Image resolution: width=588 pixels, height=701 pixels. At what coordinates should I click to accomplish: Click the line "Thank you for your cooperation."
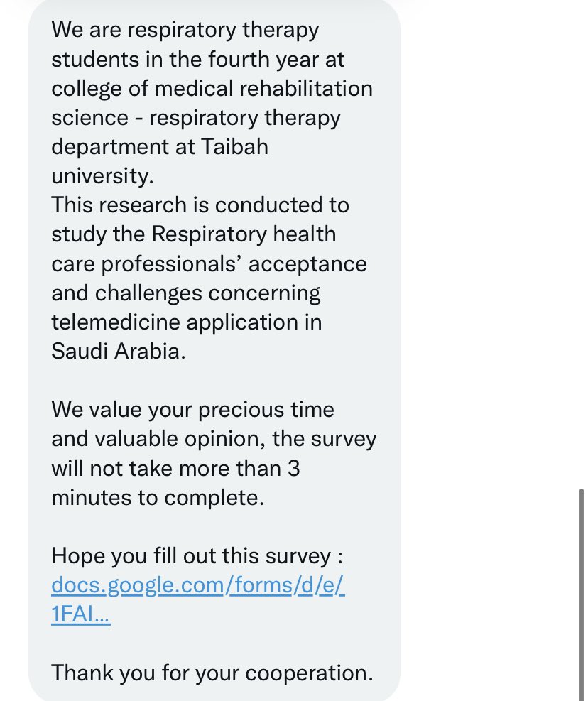tap(212, 673)
